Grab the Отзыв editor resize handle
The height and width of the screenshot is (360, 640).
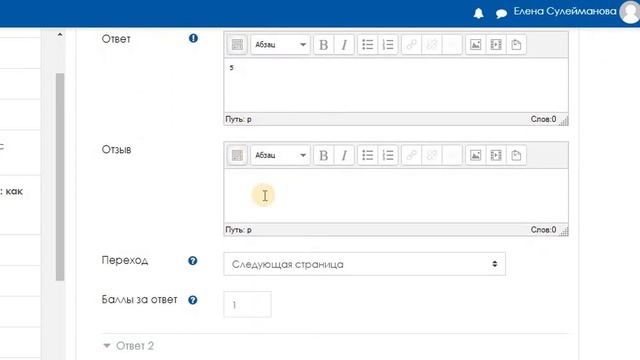(564, 231)
